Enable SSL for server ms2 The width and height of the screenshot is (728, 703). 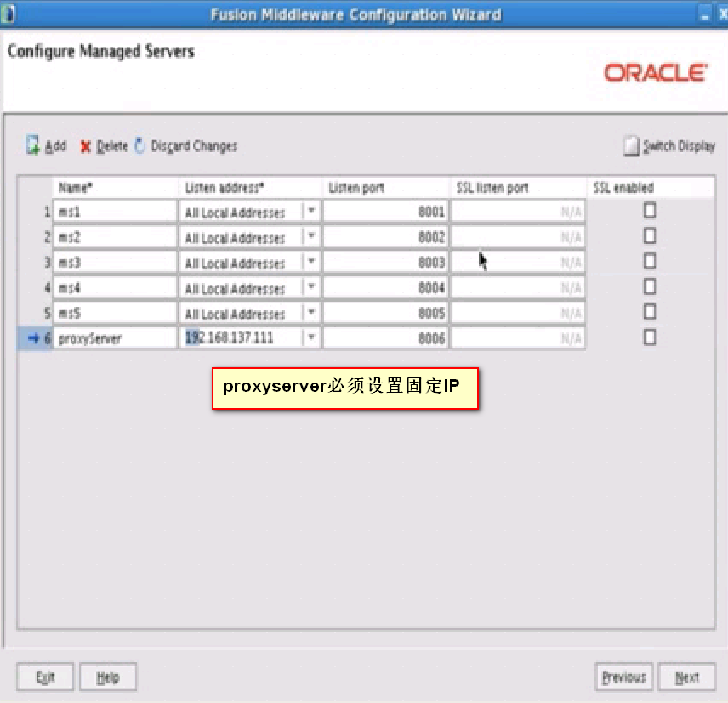click(x=650, y=236)
